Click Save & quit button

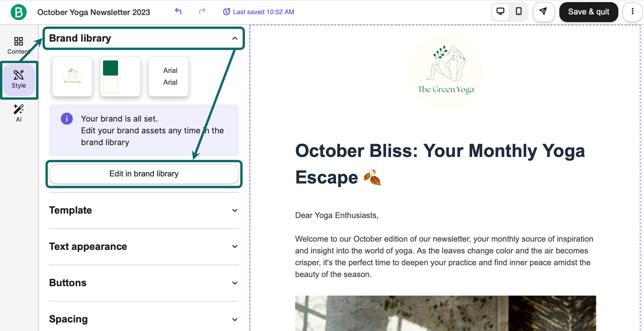pyautogui.click(x=589, y=12)
